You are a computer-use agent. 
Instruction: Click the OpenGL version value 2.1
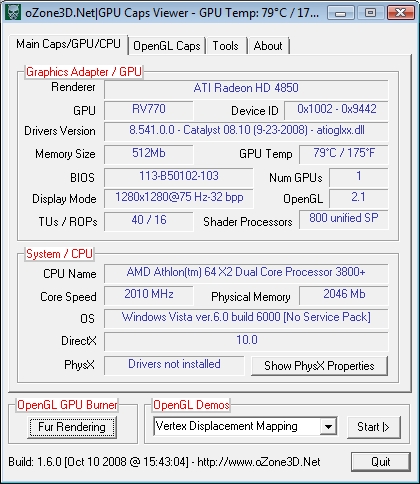pyautogui.click(x=359, y=198)
